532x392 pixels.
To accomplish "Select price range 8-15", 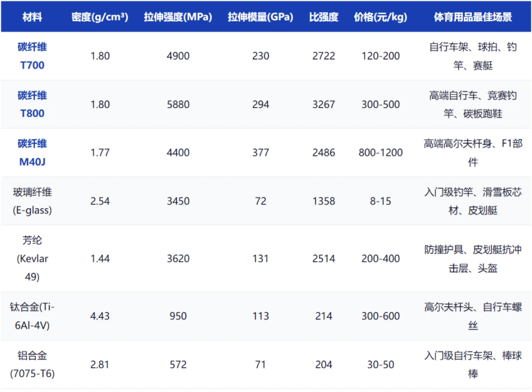I will [381, 201].
